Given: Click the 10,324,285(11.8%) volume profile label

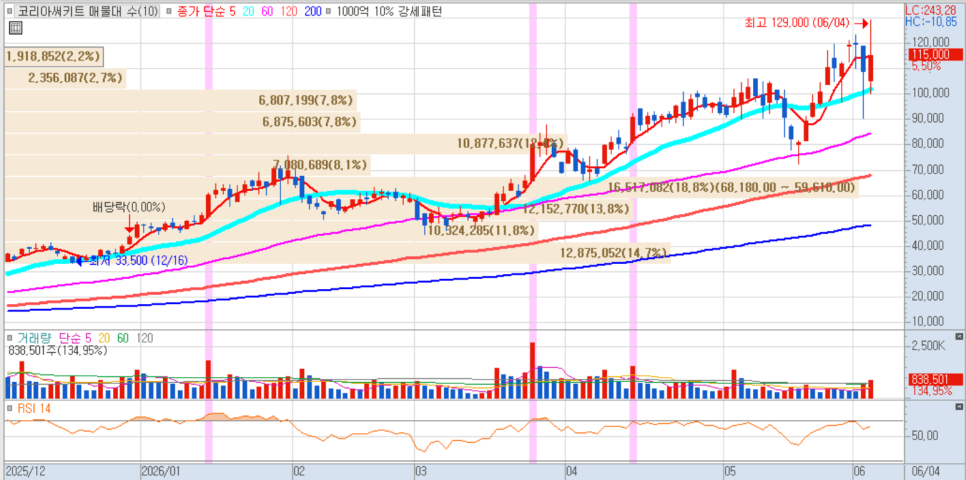Looking at the screenshot, I should pos(479,231).
